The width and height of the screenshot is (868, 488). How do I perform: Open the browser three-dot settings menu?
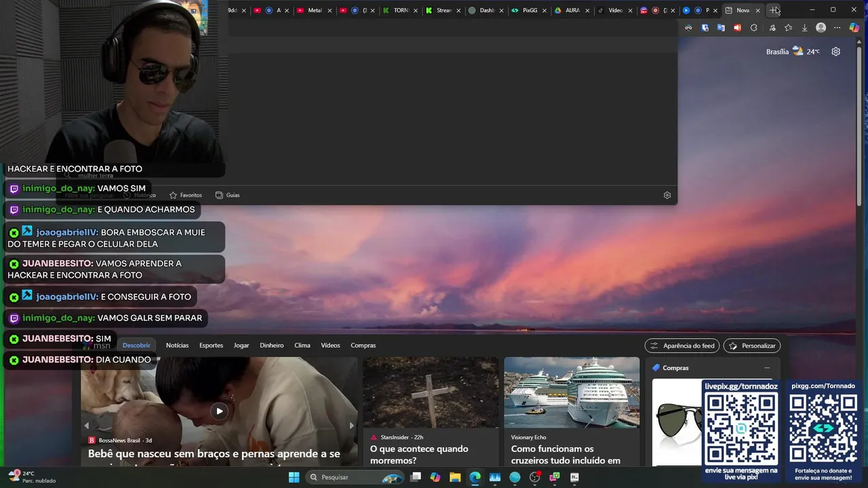point(837,28)
